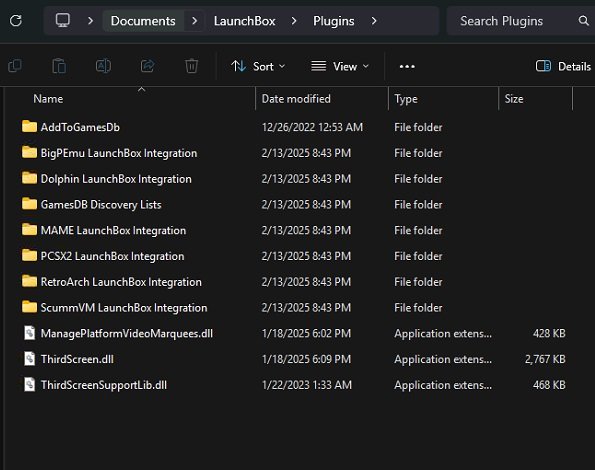Click the 428 KB size value
Image resolution: width=595 pixels, height=470 pixels.
click(549, 333)
